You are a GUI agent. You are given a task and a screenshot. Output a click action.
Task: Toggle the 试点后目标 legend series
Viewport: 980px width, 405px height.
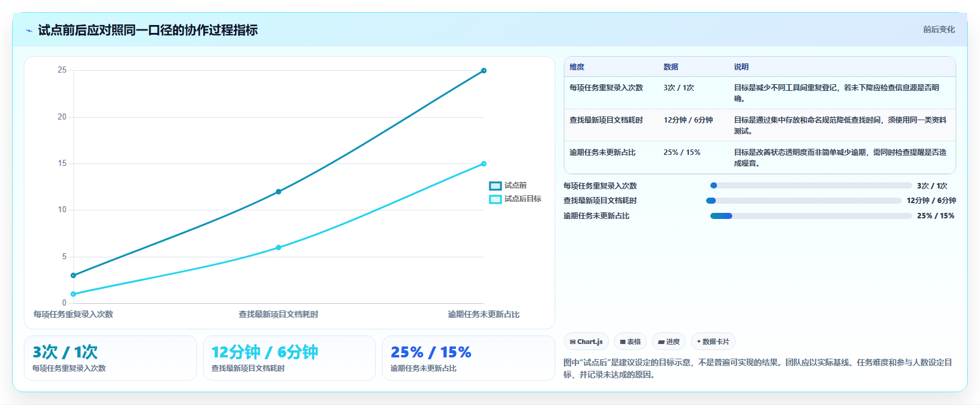(x=515, y=199)
